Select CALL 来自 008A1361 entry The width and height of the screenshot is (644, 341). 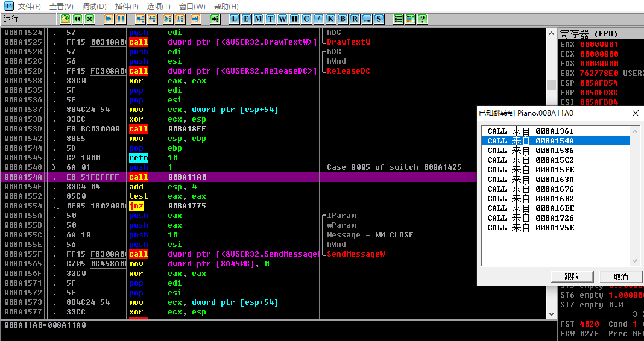coord(555,131)
